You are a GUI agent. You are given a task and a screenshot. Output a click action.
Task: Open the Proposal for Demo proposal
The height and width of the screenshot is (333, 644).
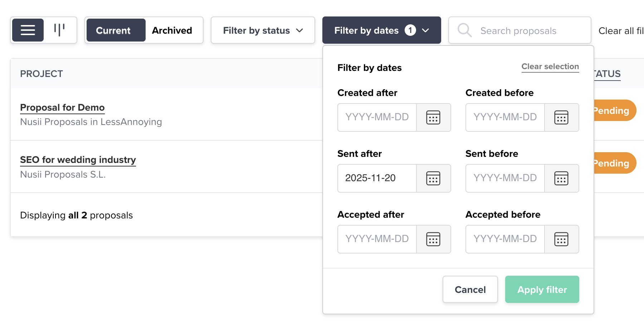click(x=62, y=107)
